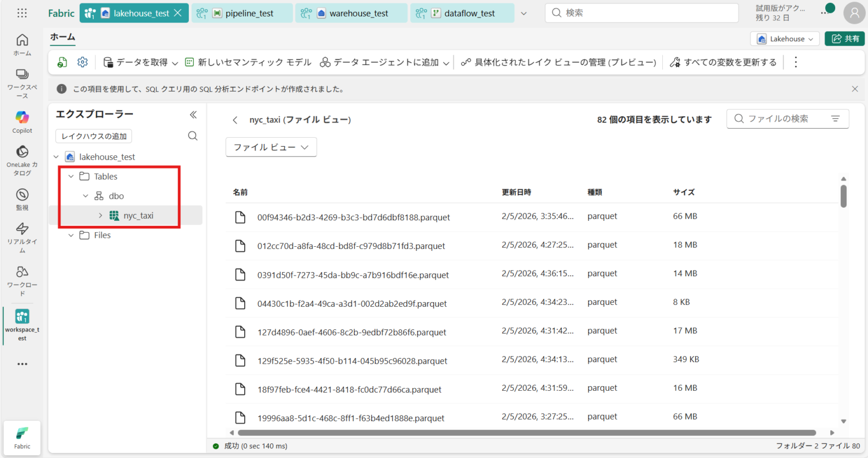Open the toolbar overflow vertical ellipsis
The height and width of the screenshot is (458, 868).
(796, 62)
